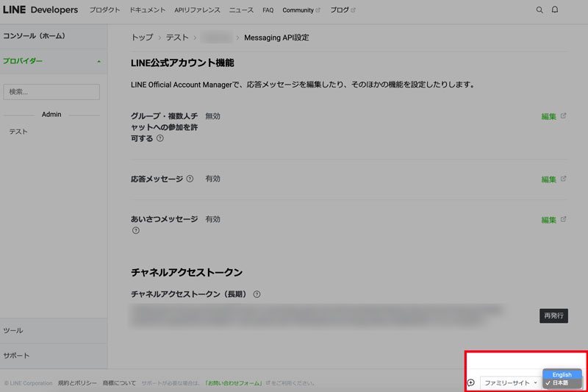Open LINE Developers logo home

point(40,10)
